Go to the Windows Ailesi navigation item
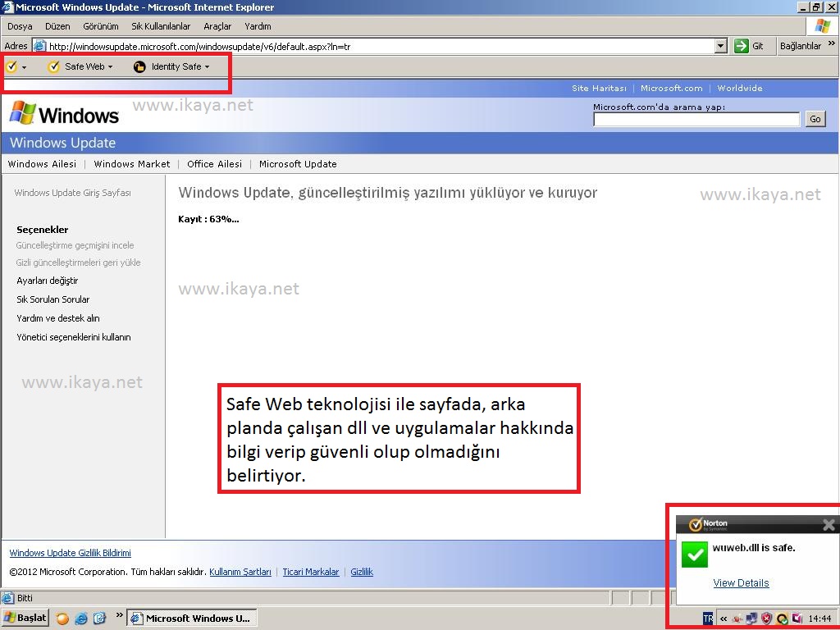The image size is (840, 630). [43, 164]
